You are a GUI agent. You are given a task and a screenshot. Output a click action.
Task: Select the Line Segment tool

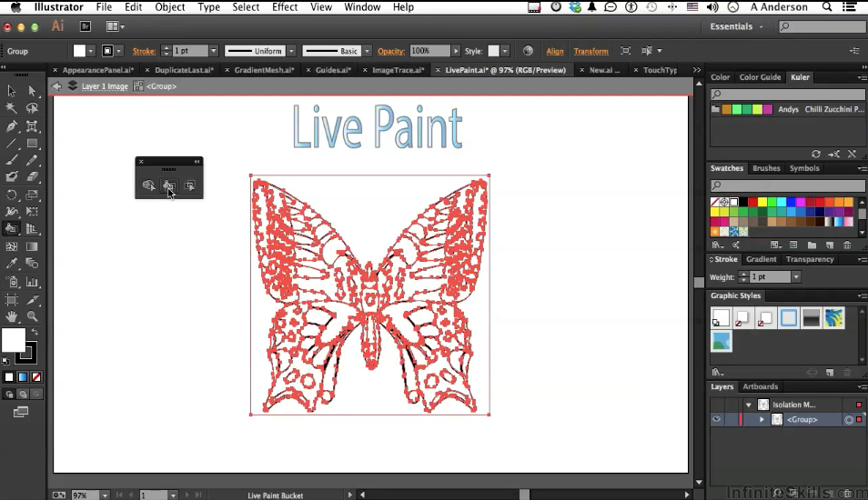[12, 144]
